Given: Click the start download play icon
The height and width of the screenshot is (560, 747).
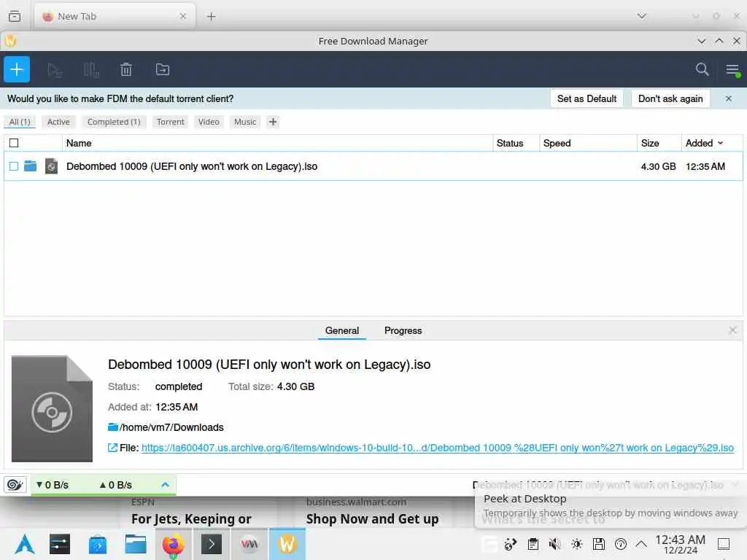Looking at the screenshot, I should [x=55, y=70].
